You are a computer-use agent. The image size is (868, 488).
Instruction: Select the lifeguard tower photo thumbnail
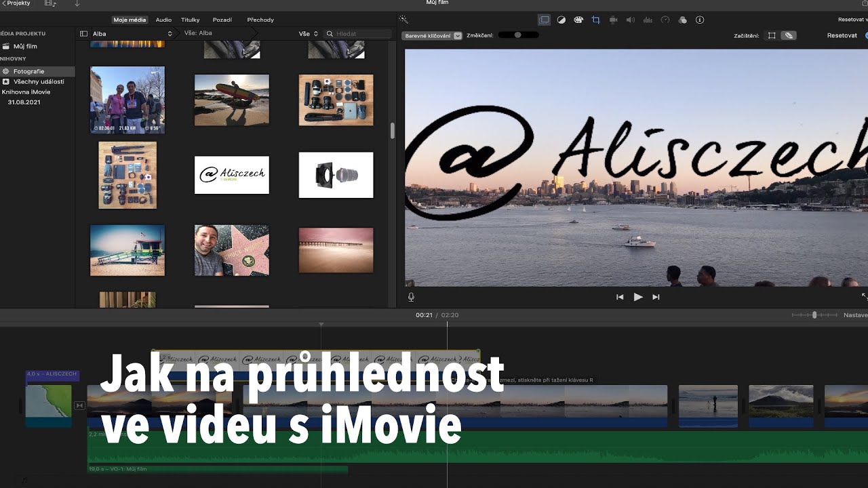tap(127, 250)
